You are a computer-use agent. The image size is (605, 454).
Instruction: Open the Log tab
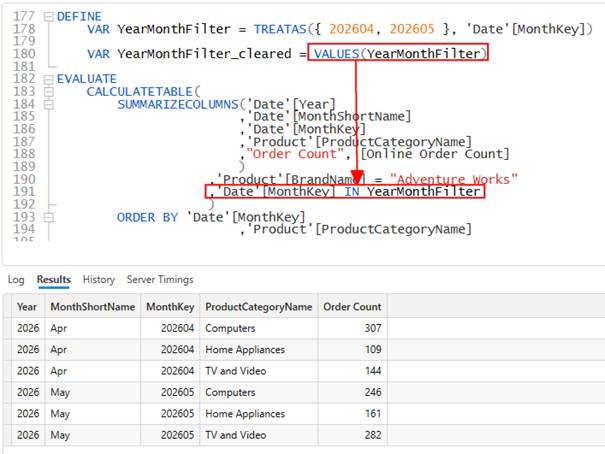(x=16, y=280)
